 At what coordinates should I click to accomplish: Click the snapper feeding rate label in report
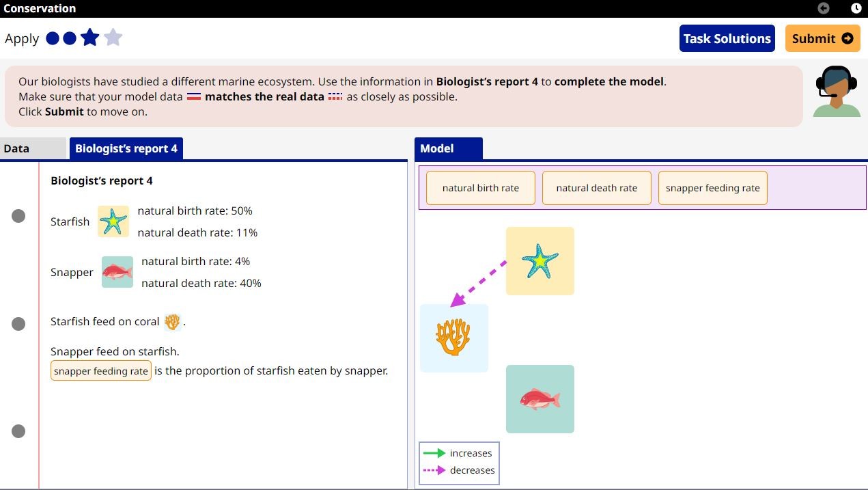(101, 371)
